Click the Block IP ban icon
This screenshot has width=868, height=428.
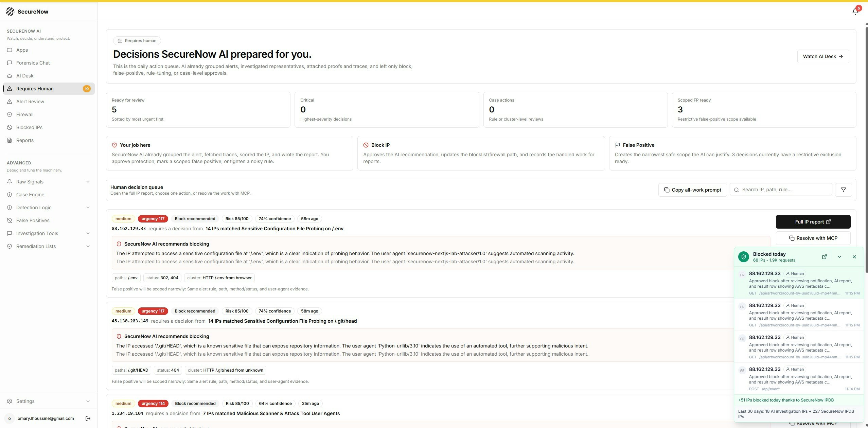click(366, 145)
